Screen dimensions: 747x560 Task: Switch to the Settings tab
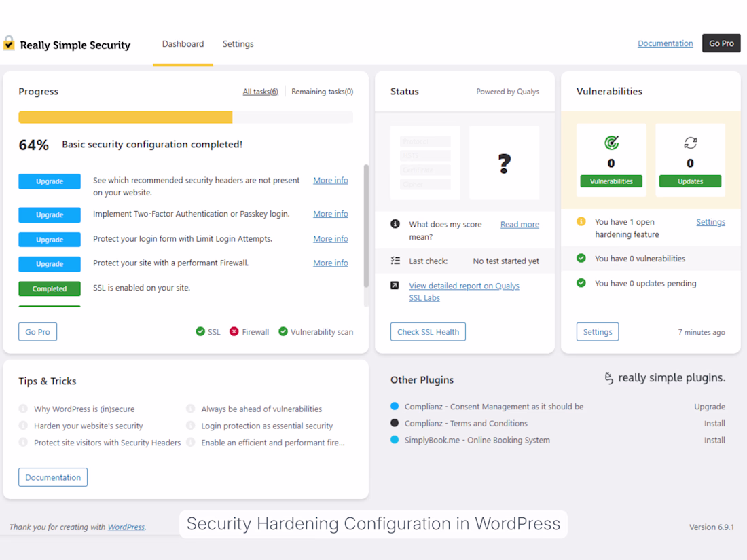238,44
